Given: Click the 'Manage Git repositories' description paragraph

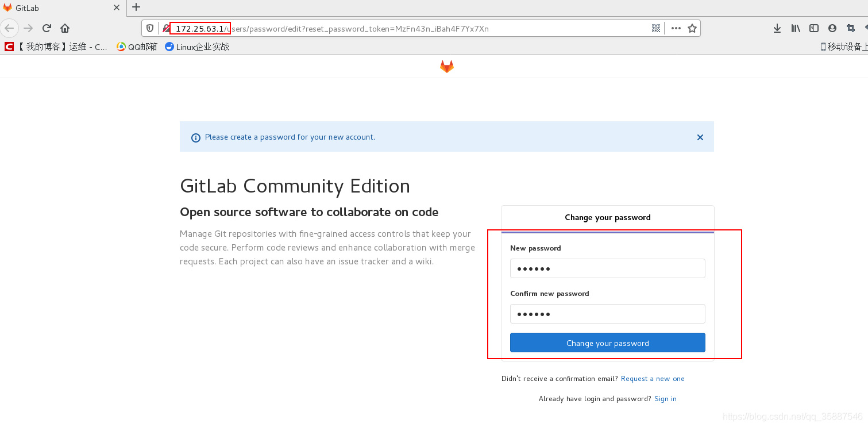Looking at the screenshot, I should [327, 248].
